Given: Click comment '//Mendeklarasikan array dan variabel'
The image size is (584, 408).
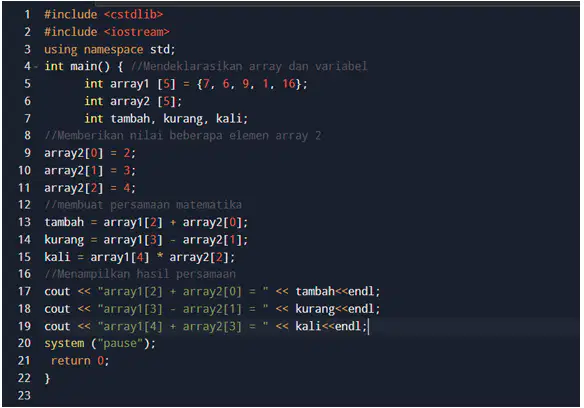Looking at the screenshot, I should coord(249,67).
